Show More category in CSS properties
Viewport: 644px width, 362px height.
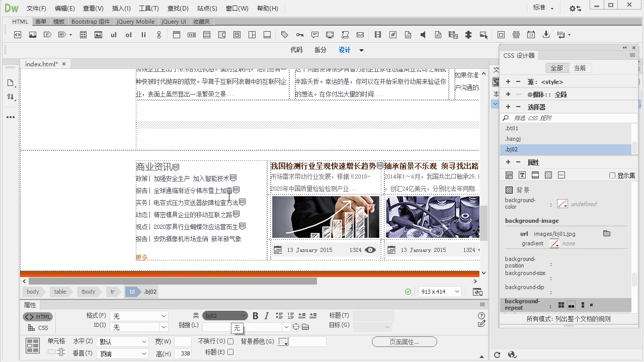[561, 175]
